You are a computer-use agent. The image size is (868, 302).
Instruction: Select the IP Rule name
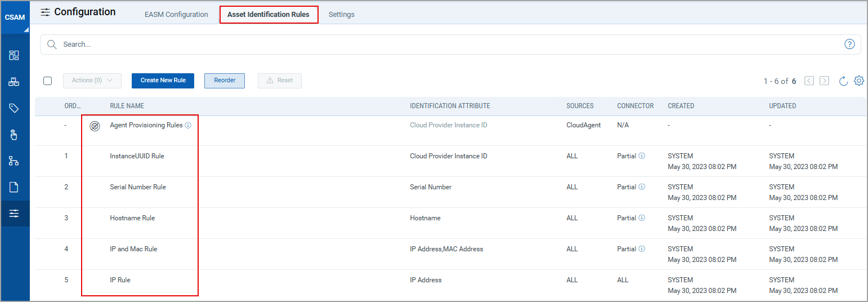coord(120,280)
